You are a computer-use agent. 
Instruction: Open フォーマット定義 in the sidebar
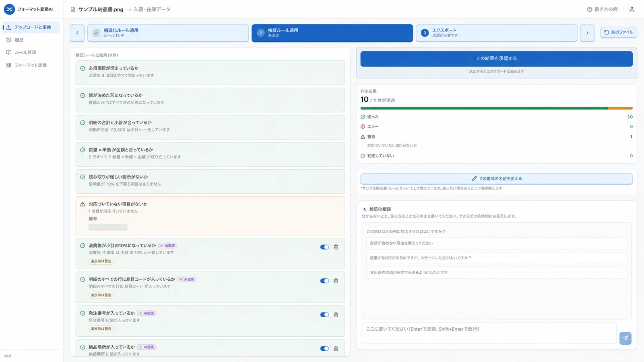31,65
